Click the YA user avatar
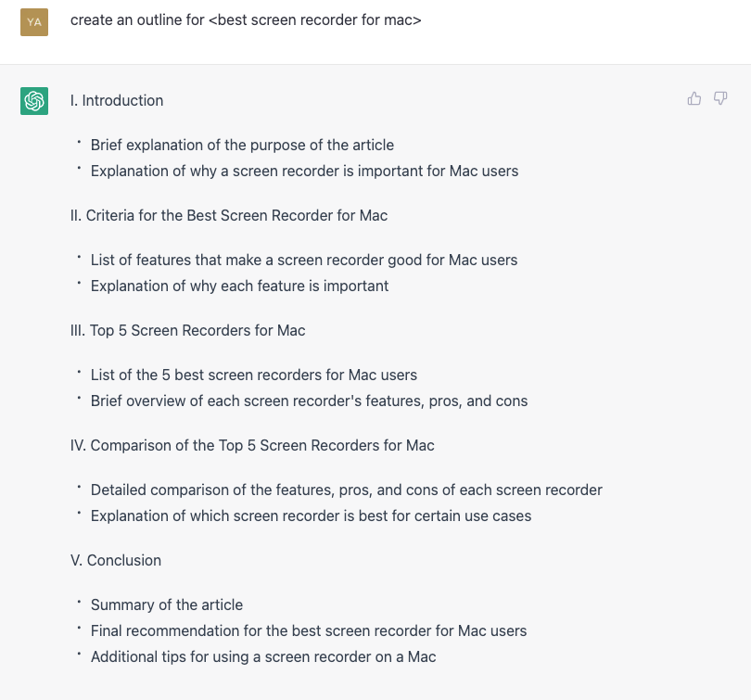 pyautogui.click(x=34, y=22)
